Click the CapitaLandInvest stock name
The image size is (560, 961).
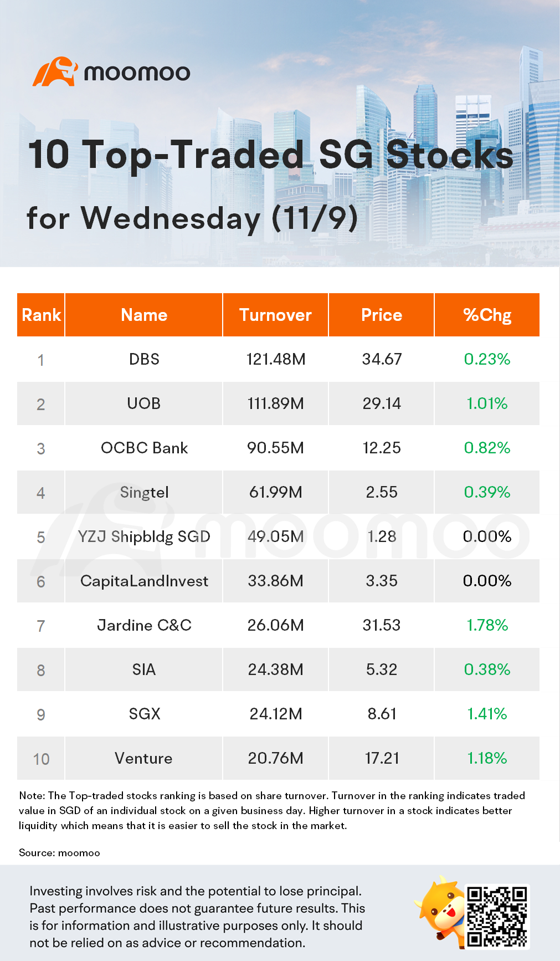(x=144, y=581)
